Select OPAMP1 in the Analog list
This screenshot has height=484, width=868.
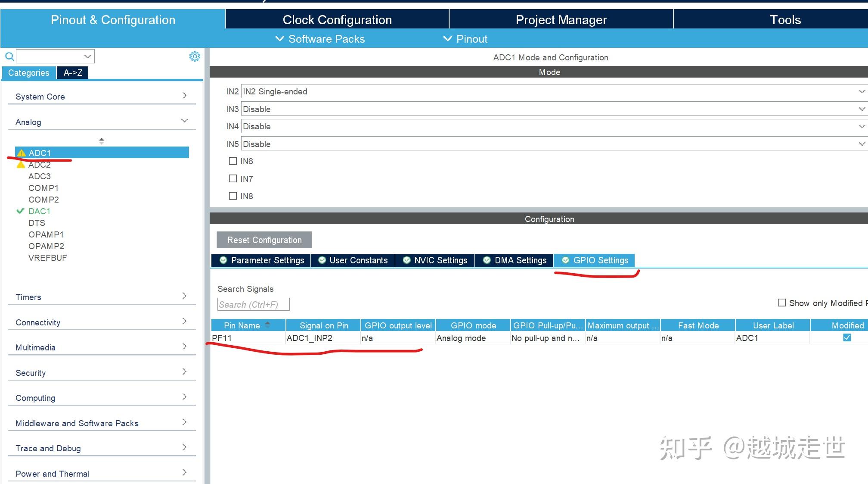[x=46, y=234]
